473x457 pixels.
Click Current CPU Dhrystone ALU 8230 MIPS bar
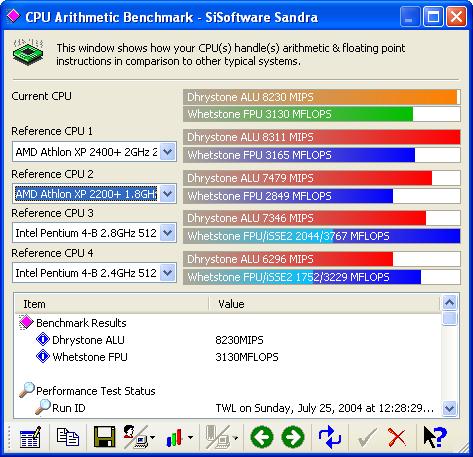[x=322, y=97]
